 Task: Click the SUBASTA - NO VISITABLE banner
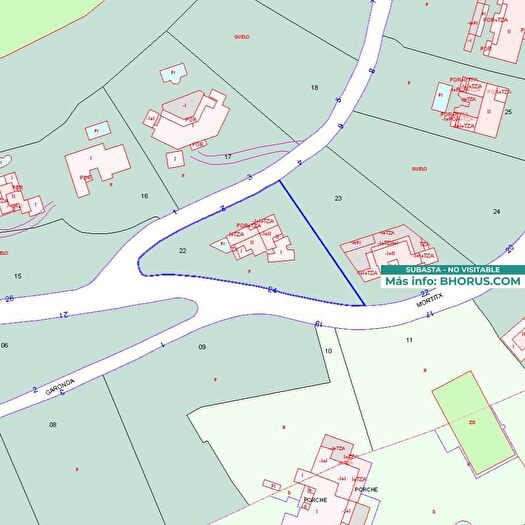pyautogui.click(x=453, y=270)
